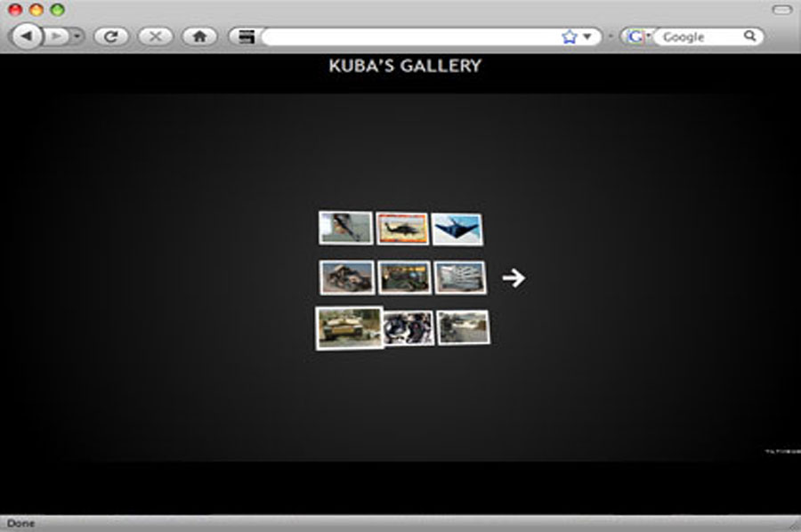Screen dimensions: 801x532
Task: Open the Google search engine selector dropdown
Action: coord(635,36)
